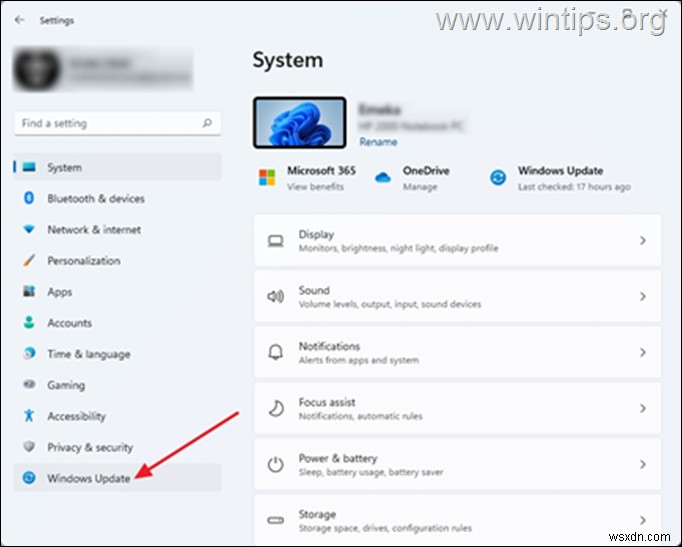Screen dimensions: 682x547
Task: Expand Storage settings chevron
Action: (642, 520)
